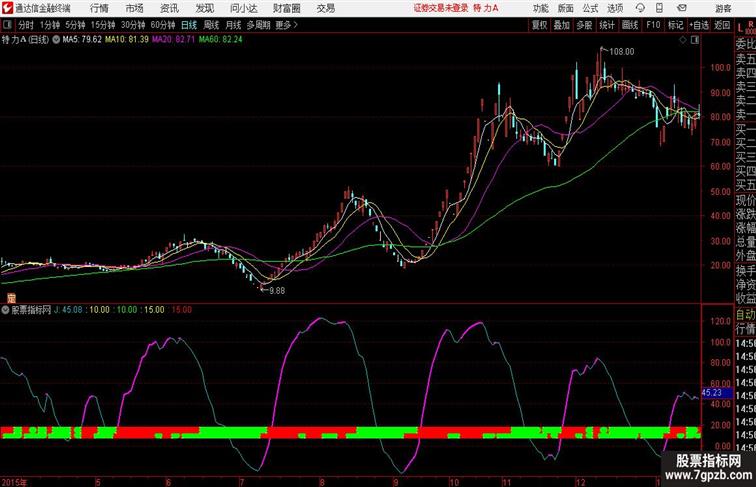Click the diamond icon atop the main chart
This screenshot has width=756, height=487.
coord(683,40)
